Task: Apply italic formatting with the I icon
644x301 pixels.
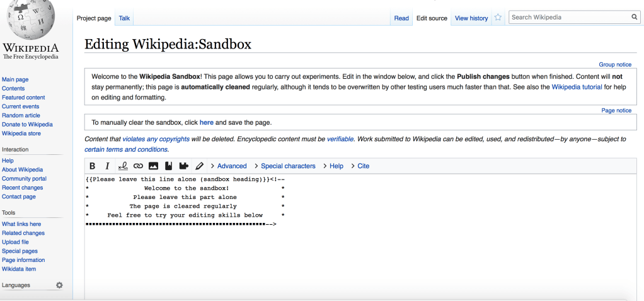Action: [x=108, y=166]
